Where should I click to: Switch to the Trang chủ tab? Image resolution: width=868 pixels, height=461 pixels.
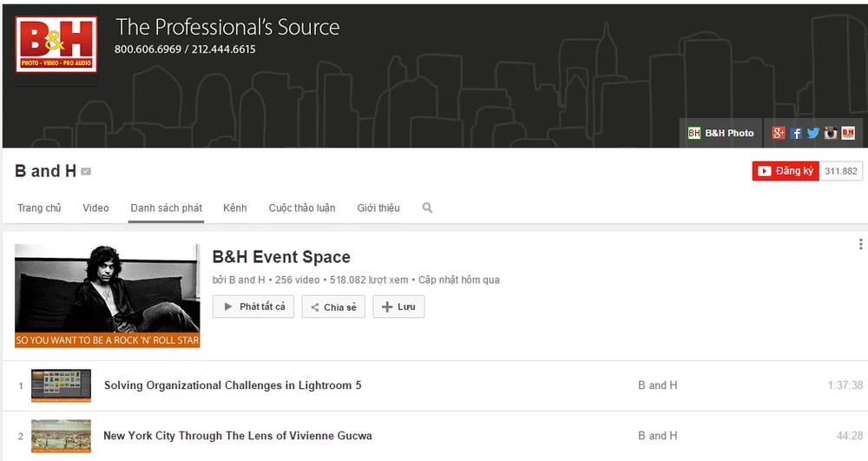(39, 208)
